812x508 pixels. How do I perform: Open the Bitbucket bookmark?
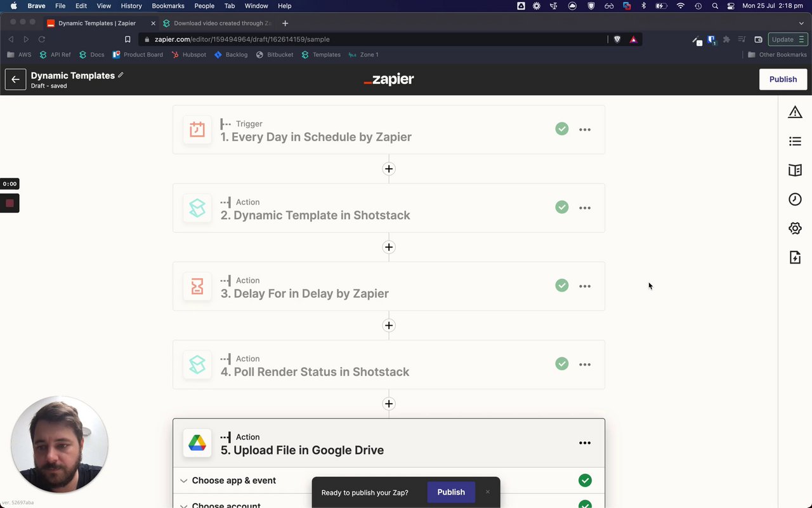275,55
